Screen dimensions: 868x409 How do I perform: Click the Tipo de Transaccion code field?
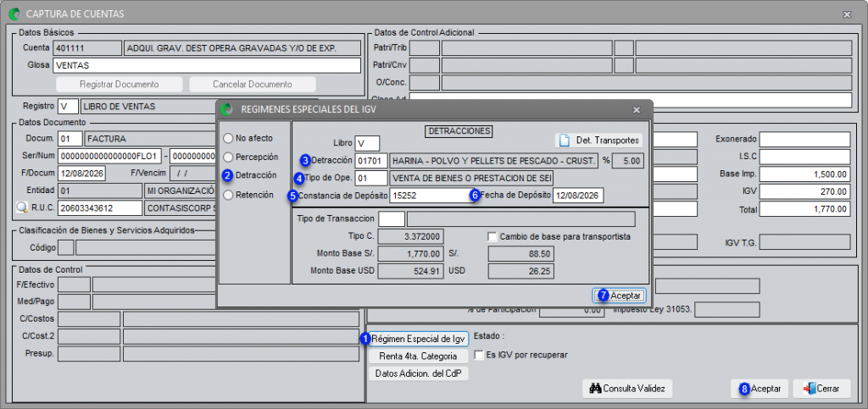[392, 218]
